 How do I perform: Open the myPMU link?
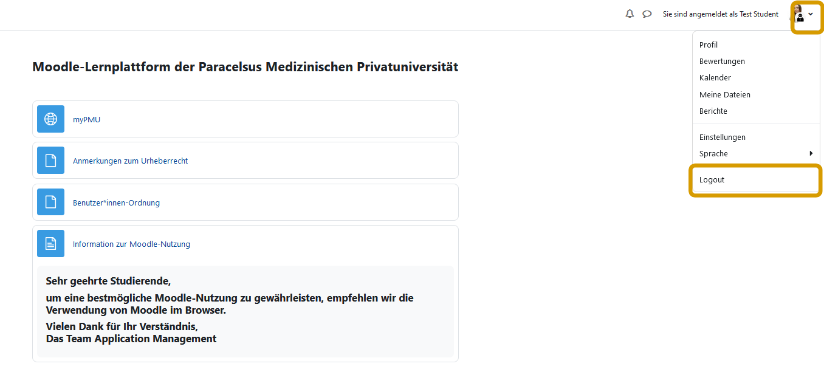click(86, 119)
